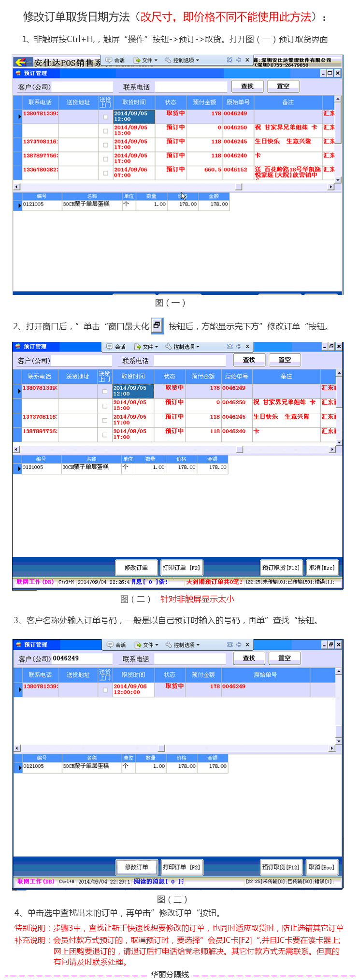
Task: Click 置空 button in Figure 3
Action: point(285,658)
